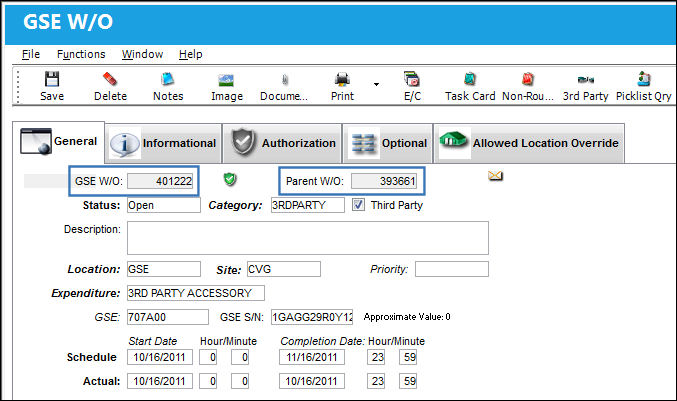Click the Print icon
The image size is (677, 401).
pos(342,79)
